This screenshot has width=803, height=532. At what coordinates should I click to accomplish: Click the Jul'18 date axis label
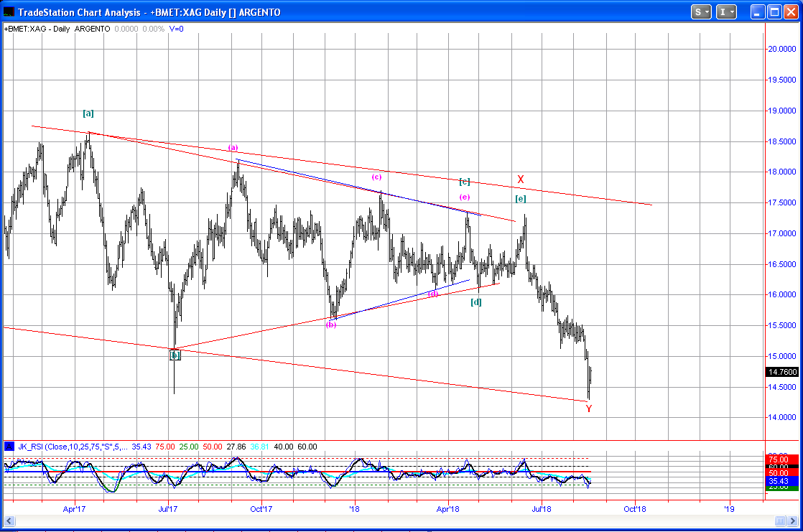(542, 508)
